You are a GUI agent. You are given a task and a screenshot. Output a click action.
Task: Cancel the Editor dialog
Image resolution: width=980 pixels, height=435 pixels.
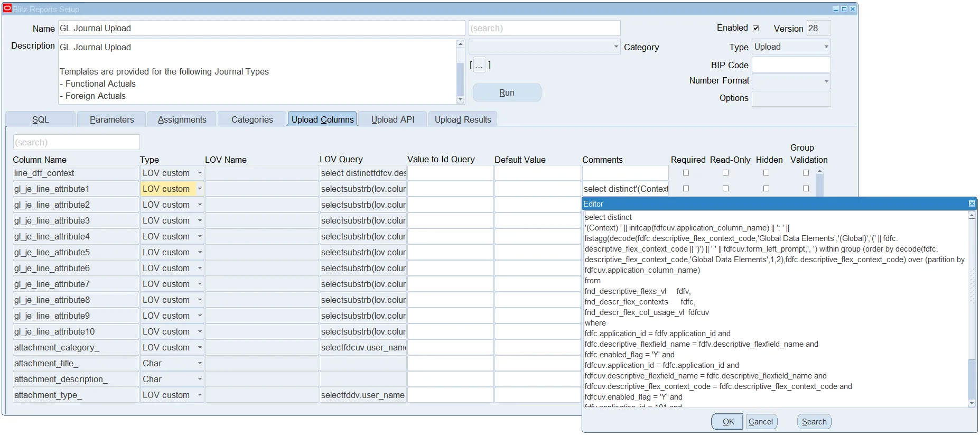(x=761, y=422)
